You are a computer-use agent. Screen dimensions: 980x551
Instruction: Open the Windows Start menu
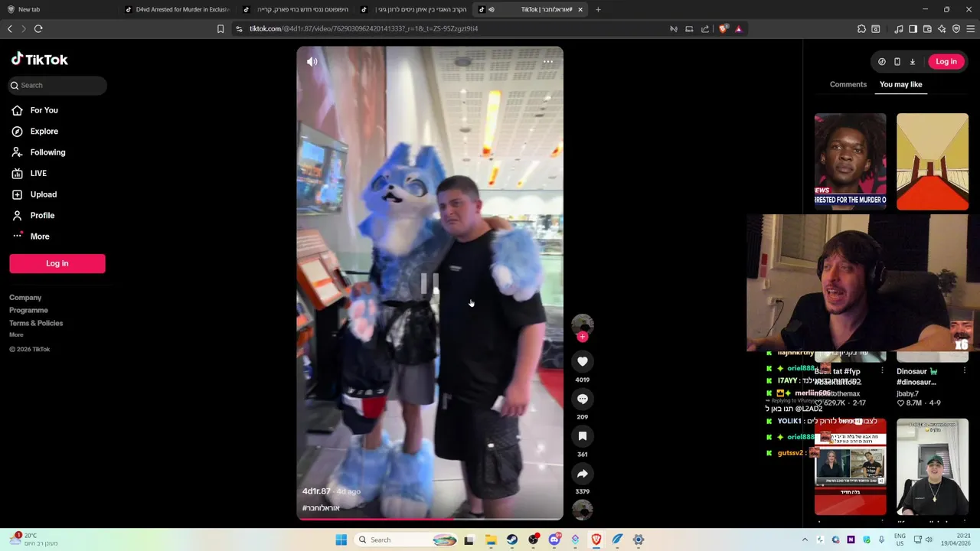[341, 540]
